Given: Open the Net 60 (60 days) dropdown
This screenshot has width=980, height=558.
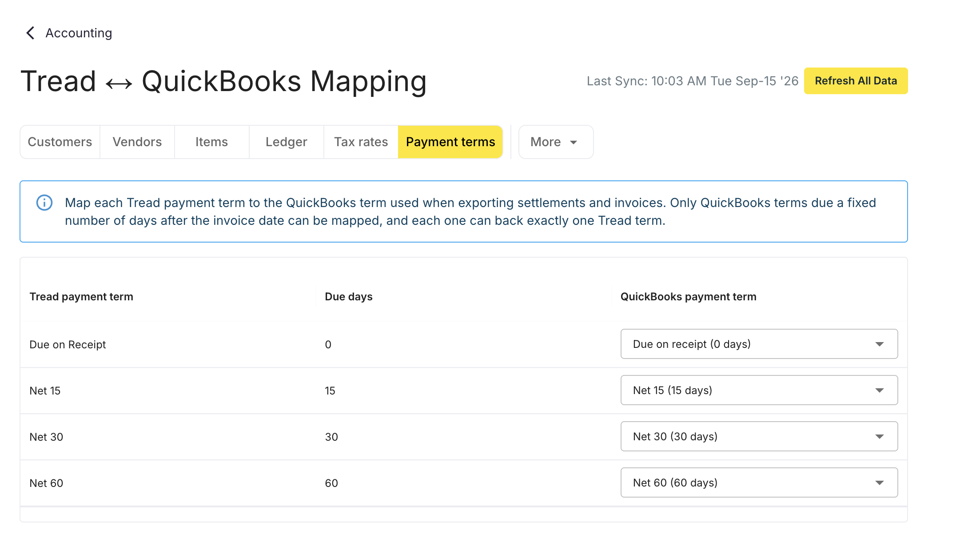Looking at the screenshot, I should 759,482.
